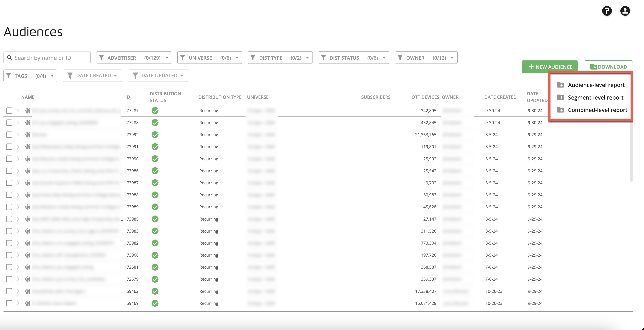Click the folder icon beside Audience-level report

pos(560,85)
